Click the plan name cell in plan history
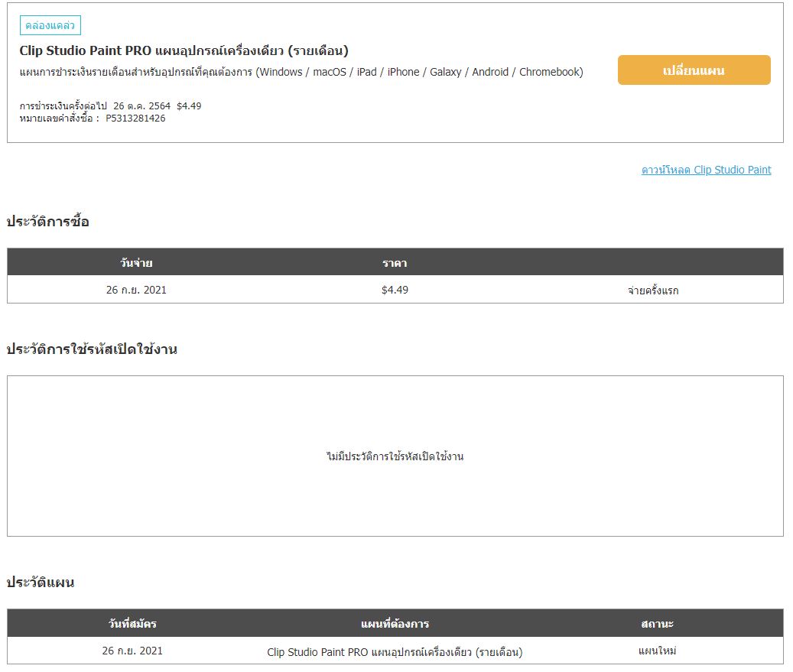 coord(395,652)
